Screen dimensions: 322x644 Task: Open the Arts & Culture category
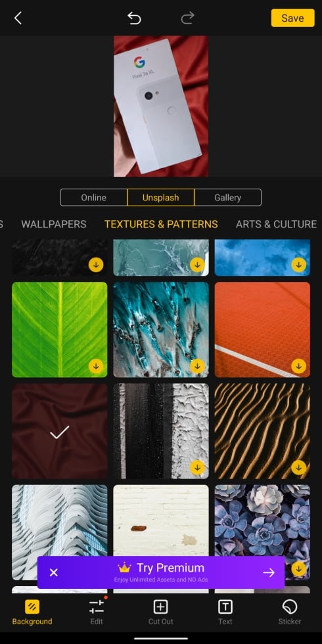pyautogui.click(x=276, y=224)
